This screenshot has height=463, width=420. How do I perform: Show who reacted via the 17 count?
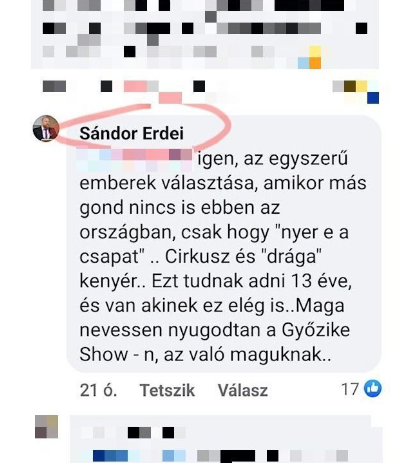click(x=350, y=389)
